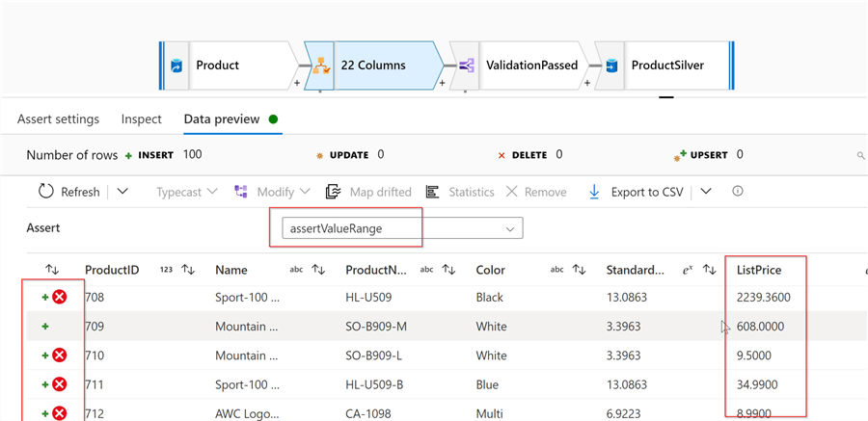The image size is (868, 421).
Task: Click ListPrice value 2239.3600
Action: (764, 298)
